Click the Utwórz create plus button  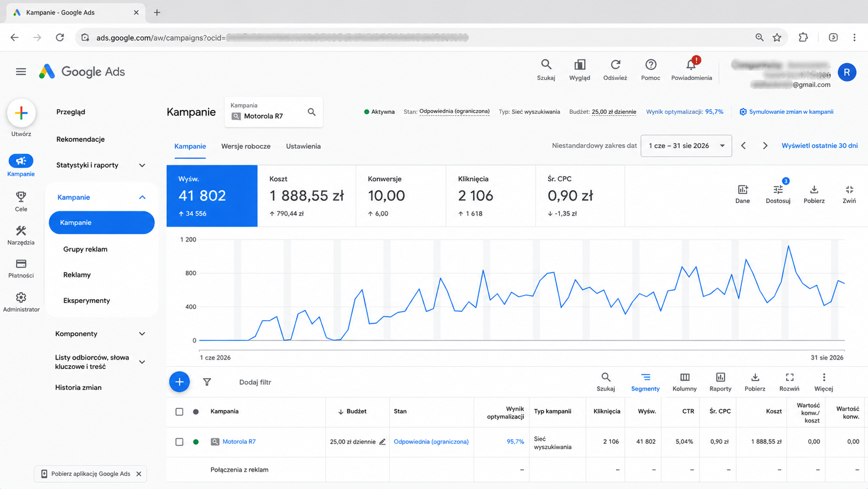21,113
